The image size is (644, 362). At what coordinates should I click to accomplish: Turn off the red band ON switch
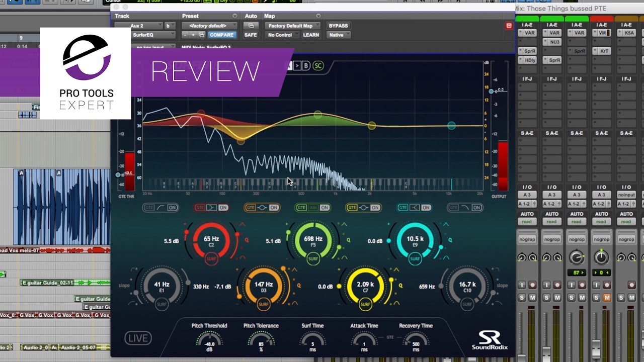(x=223, y=208)
